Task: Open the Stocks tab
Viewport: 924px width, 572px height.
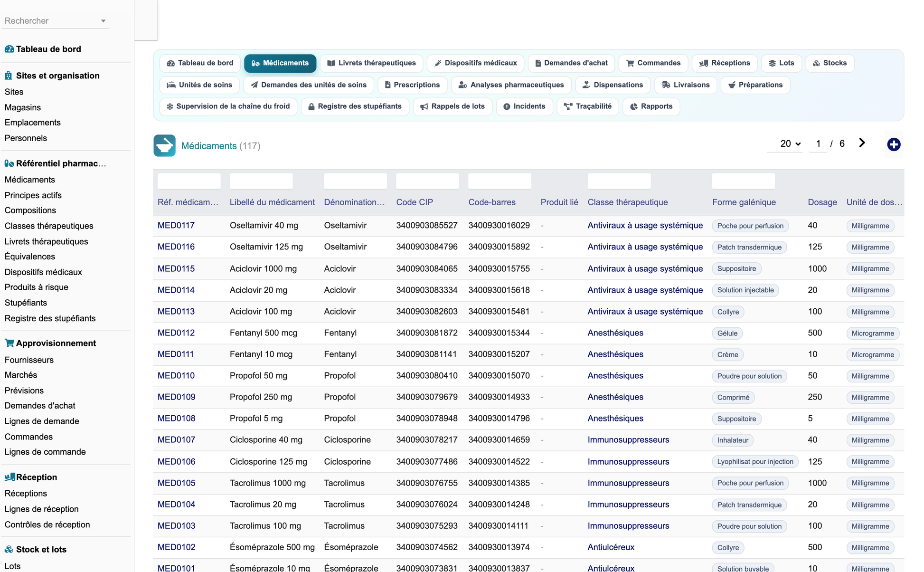Action: coord(830,63)
